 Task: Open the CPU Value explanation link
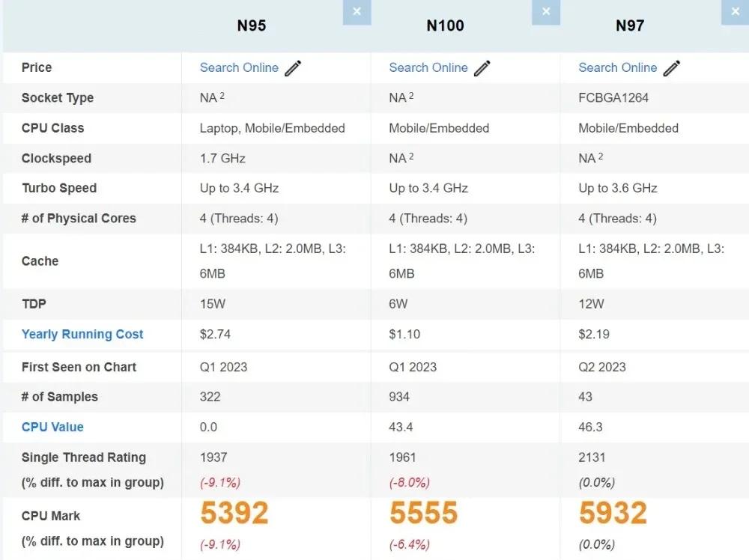[52, 427]
